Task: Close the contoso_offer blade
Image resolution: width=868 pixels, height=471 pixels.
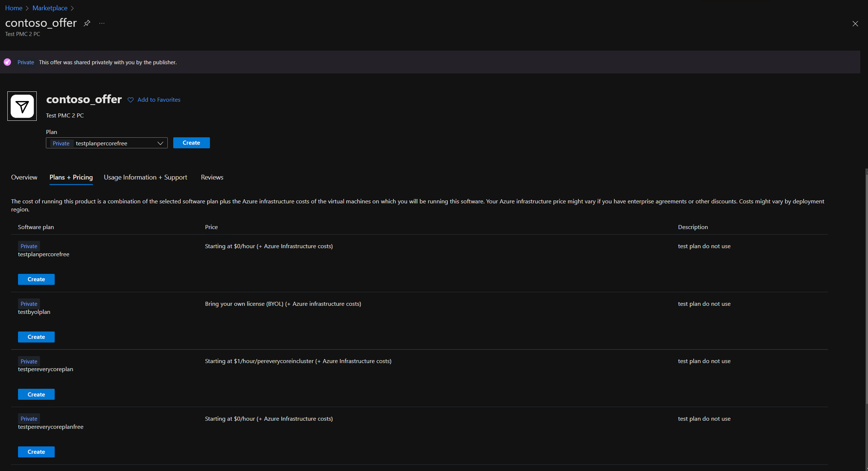Action: [x=855, y=24]
